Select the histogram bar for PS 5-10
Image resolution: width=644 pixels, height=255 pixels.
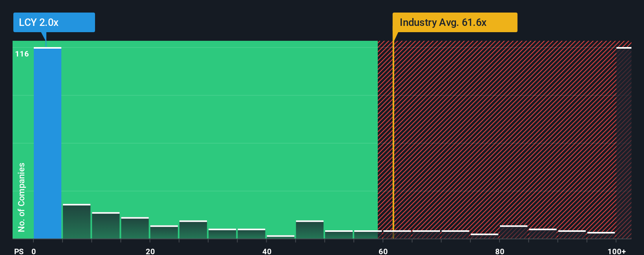(x=77, y=221)
